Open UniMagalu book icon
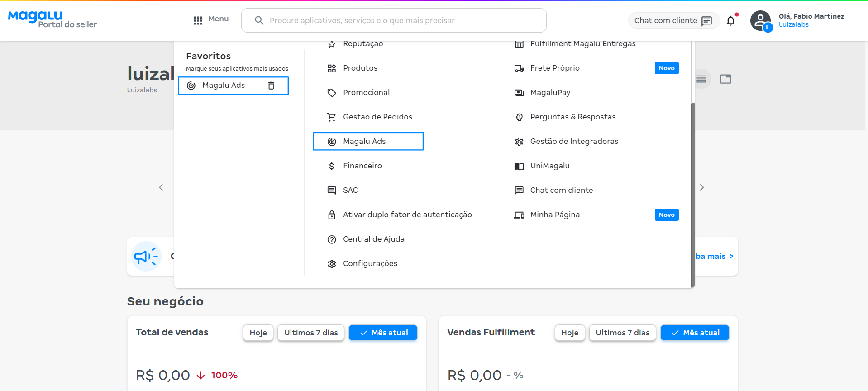Viewport: 868px width, 391px height. pyautogui.click(x=519, y=166)
